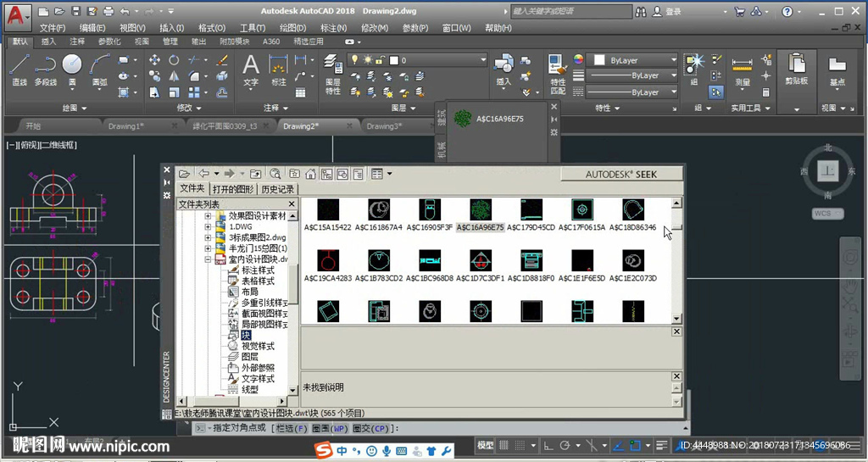Click the Mirror tool icon
Screen dimensions: 868x462
pyautogui.click(x=174, y=76)
